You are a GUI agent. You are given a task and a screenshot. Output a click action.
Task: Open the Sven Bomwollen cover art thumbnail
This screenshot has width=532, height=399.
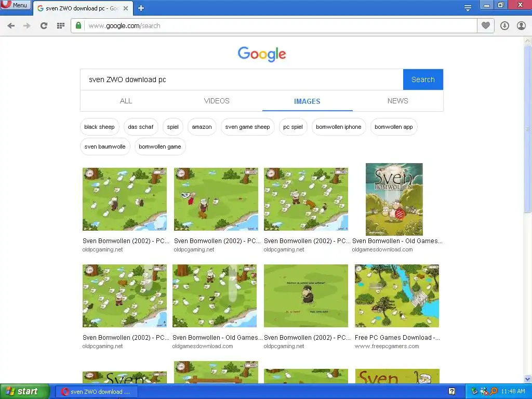click(394, 199)
